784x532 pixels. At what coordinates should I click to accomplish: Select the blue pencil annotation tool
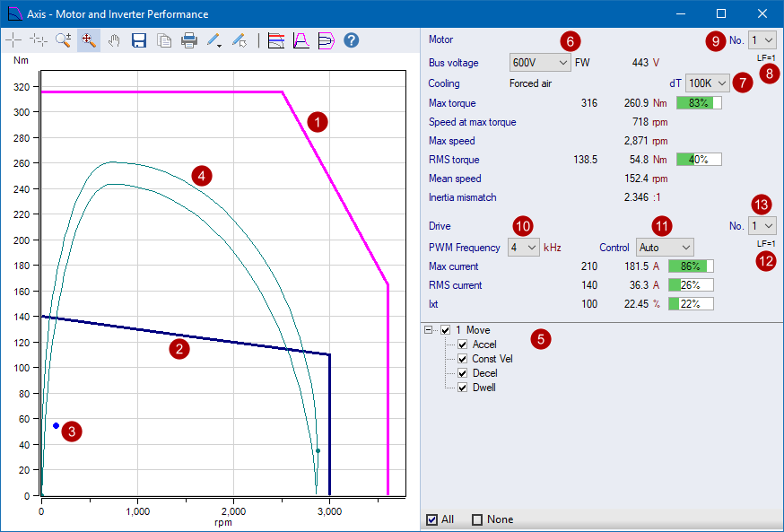coord(213,39)
